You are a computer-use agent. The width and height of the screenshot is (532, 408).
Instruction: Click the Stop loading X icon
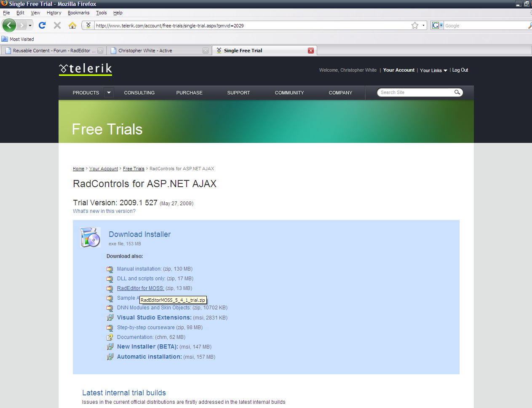[x=57, y=25]
